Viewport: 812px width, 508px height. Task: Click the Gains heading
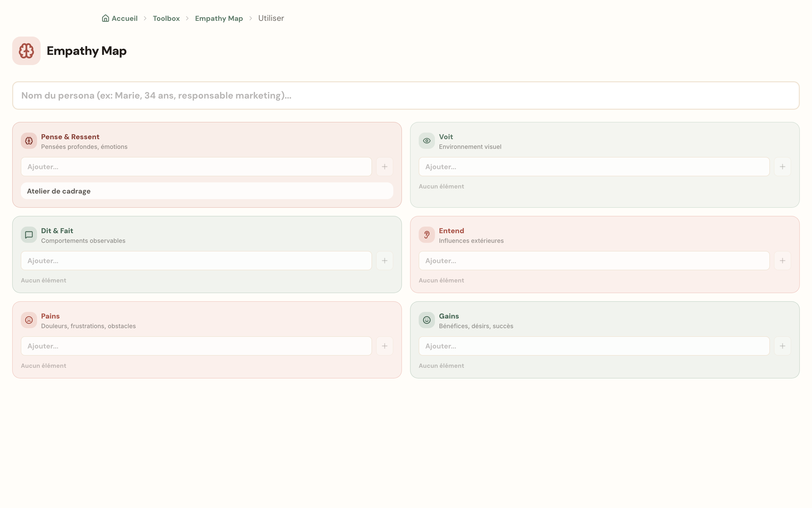point(449,316)
